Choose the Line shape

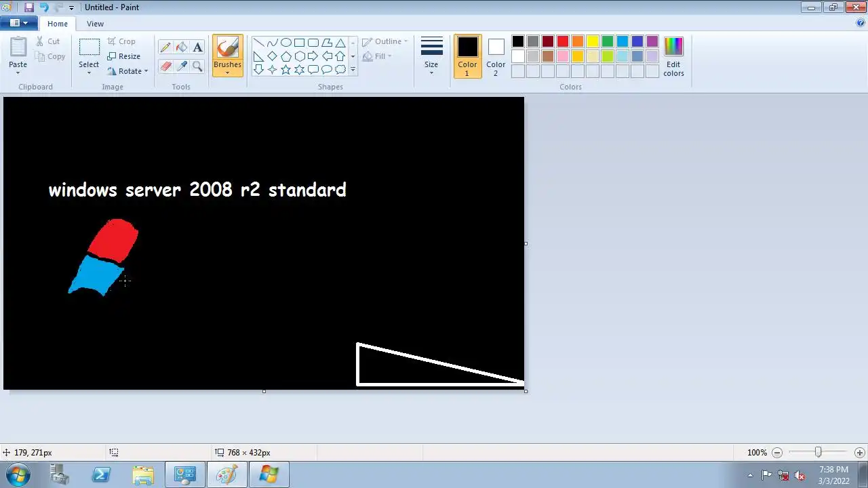(258, 43)
